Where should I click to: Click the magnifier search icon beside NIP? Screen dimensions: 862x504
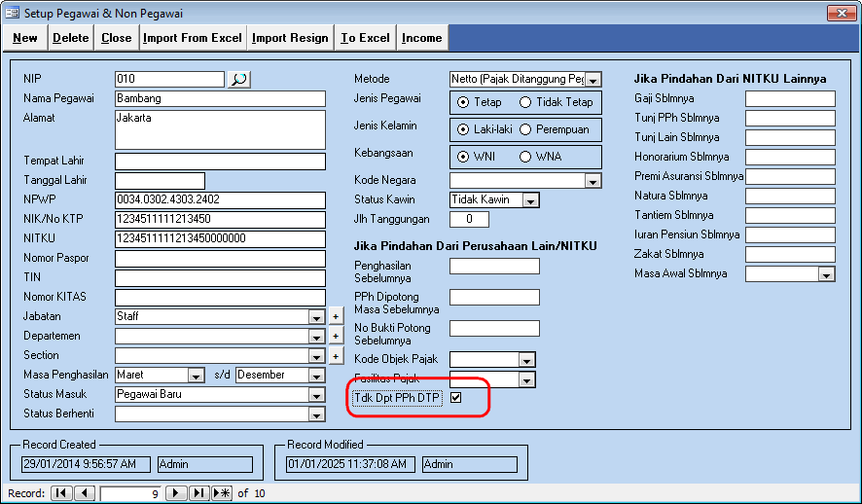pos(238,79)
